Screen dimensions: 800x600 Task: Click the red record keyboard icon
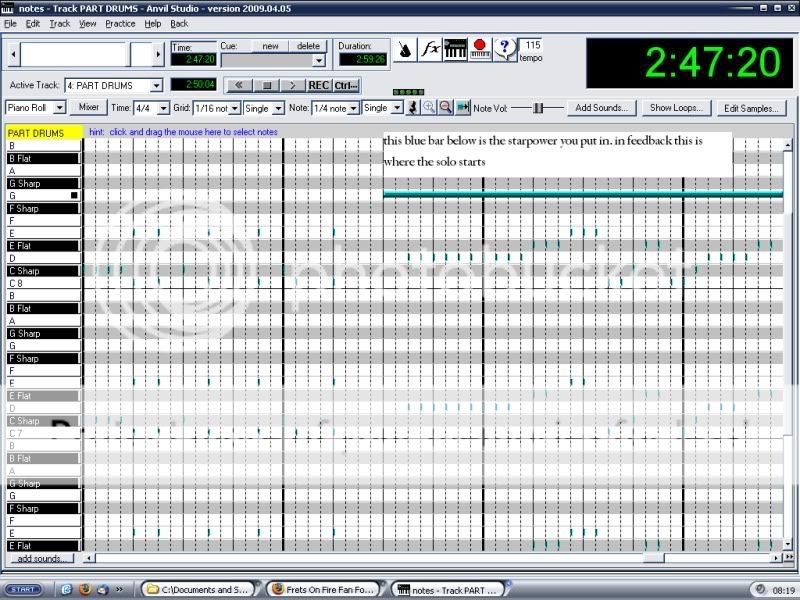(480, 49)
